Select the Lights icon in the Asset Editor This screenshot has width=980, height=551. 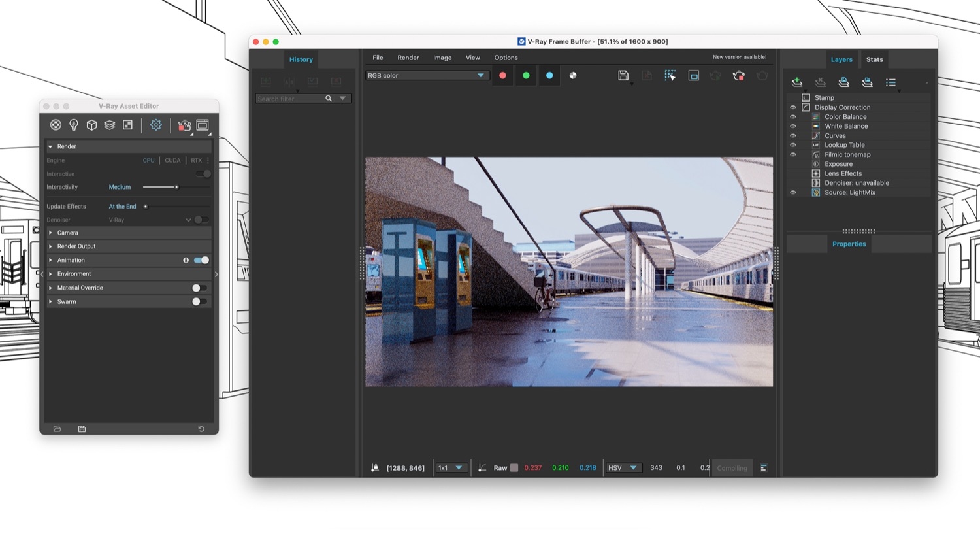pyautogui.click(x=73, y=124)
